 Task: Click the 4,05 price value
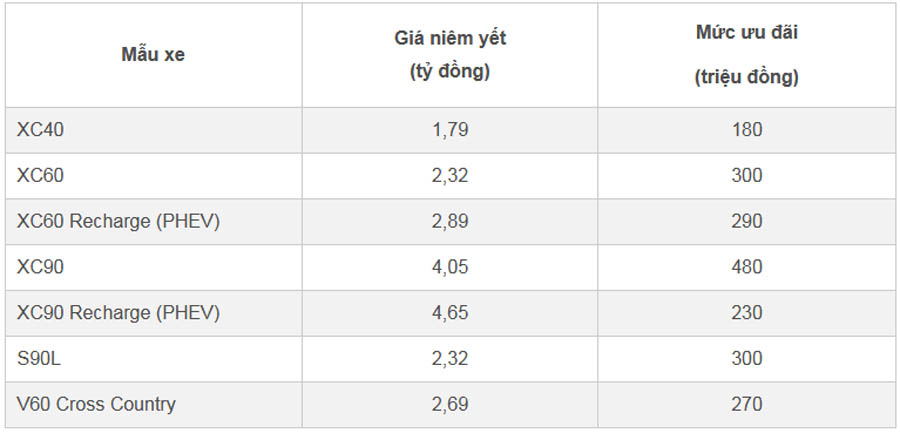pyautogui.click(x=450, y=267)
